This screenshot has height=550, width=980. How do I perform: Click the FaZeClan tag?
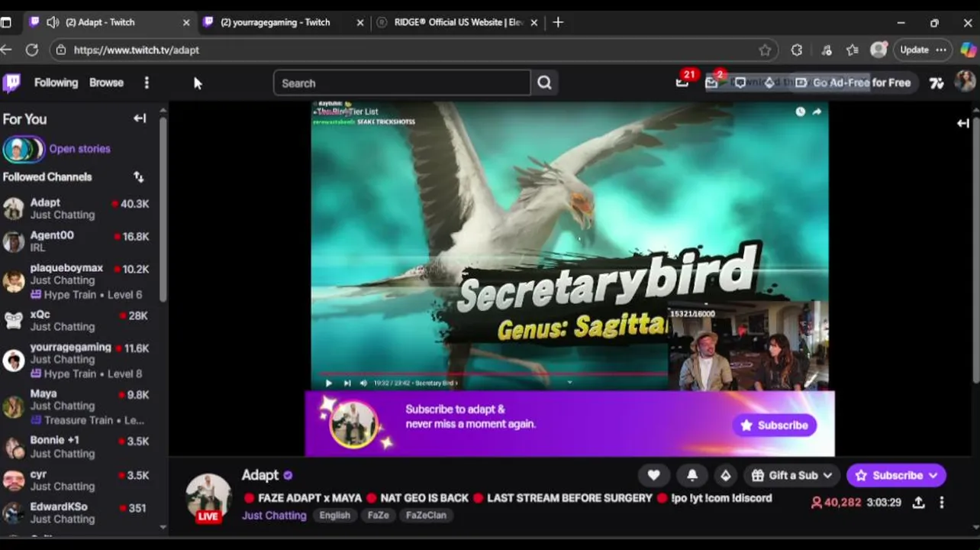pos(426,515)
